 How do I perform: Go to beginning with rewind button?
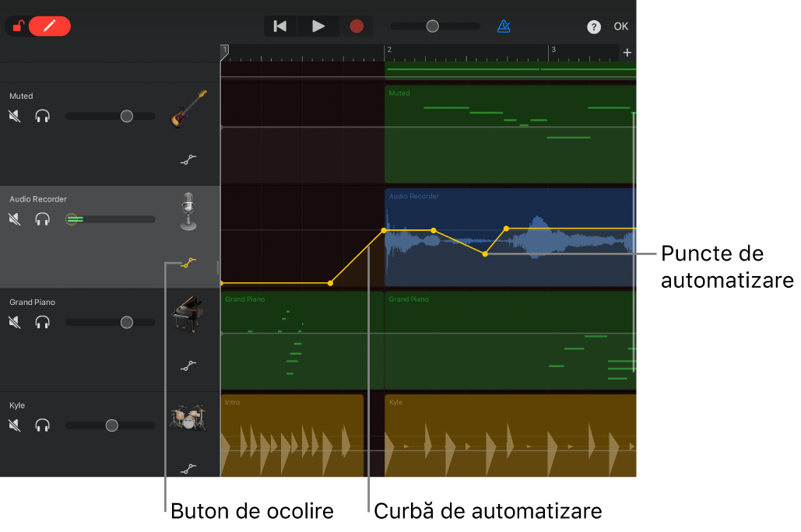pos(280,26)
